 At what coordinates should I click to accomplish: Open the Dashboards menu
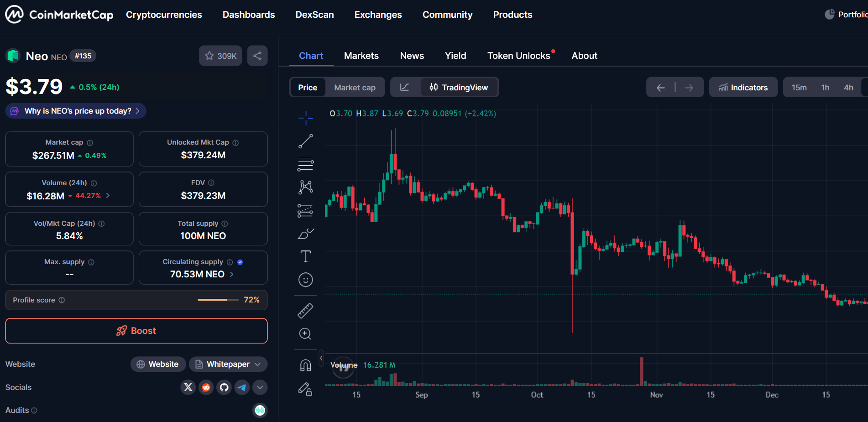point(249,15)
